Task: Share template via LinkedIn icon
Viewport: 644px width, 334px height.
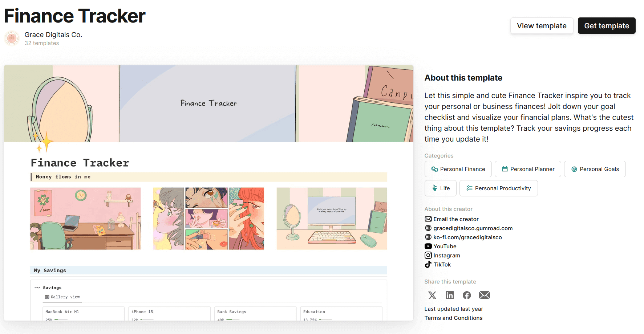Action: pos(450,295)
